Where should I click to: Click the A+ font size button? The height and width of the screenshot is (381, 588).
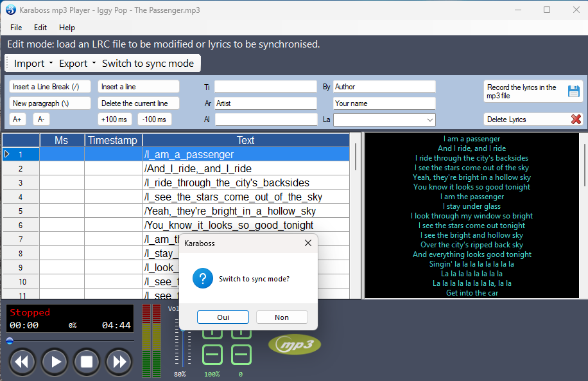18,119
